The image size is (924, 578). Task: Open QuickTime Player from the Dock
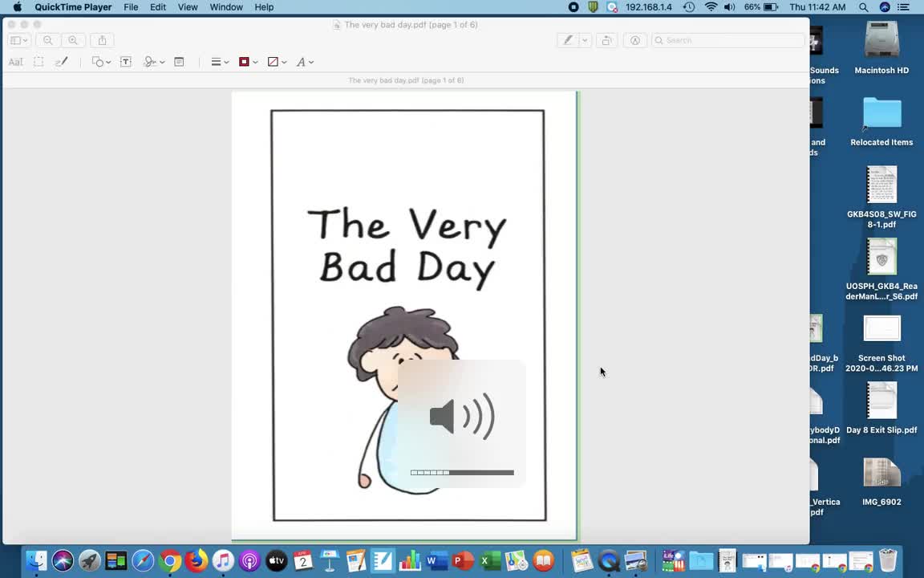click(609, 560)
